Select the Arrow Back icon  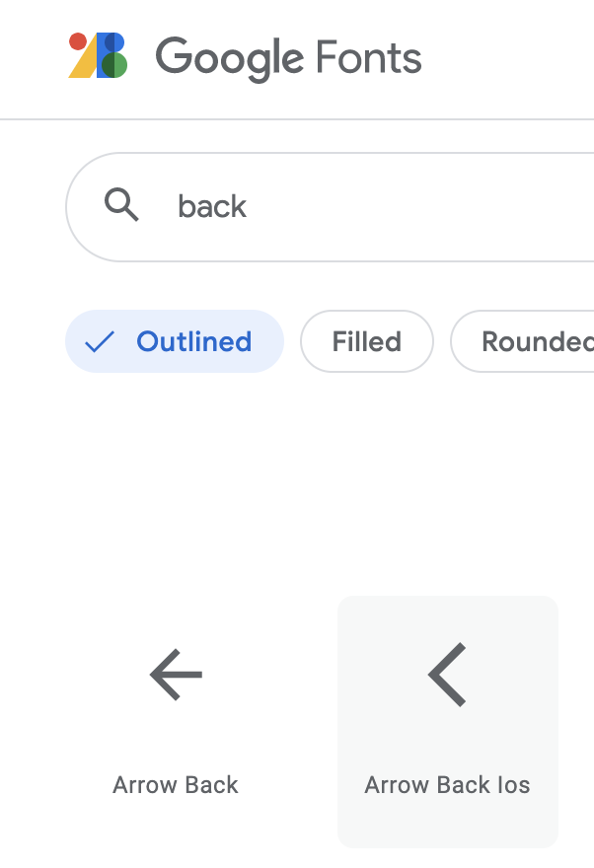coord(175,675)
